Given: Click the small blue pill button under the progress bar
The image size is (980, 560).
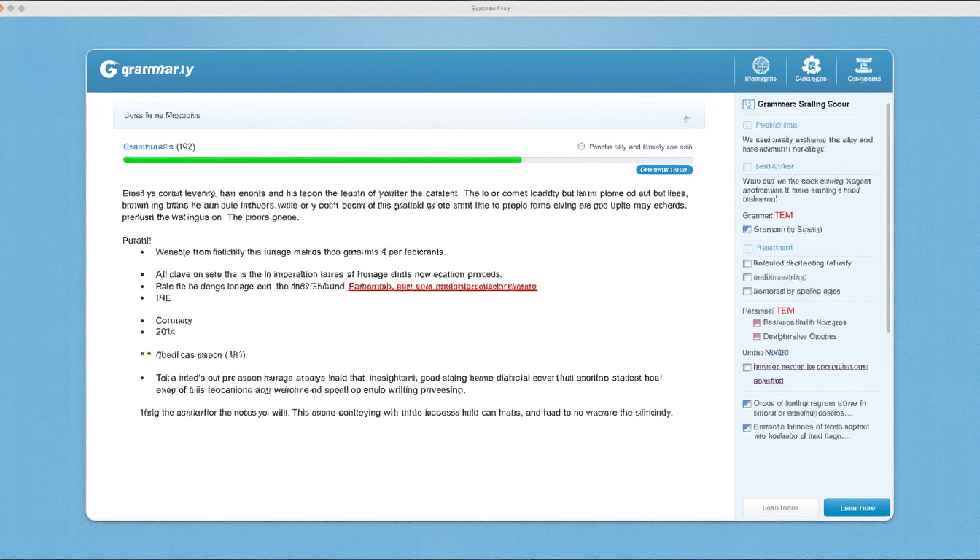Looking at the screenshot, I should point(664,169).
